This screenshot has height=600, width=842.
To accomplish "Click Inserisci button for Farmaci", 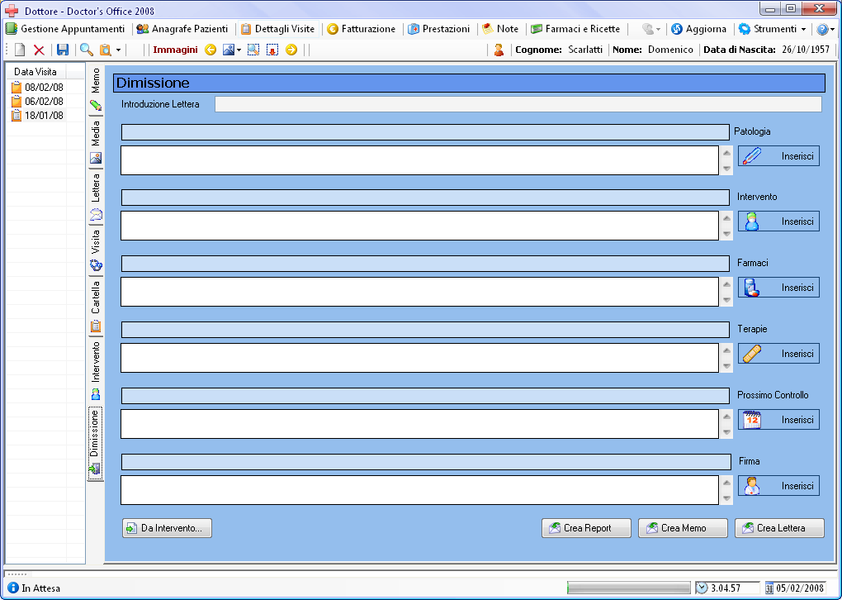I will [x=779, y=287].
